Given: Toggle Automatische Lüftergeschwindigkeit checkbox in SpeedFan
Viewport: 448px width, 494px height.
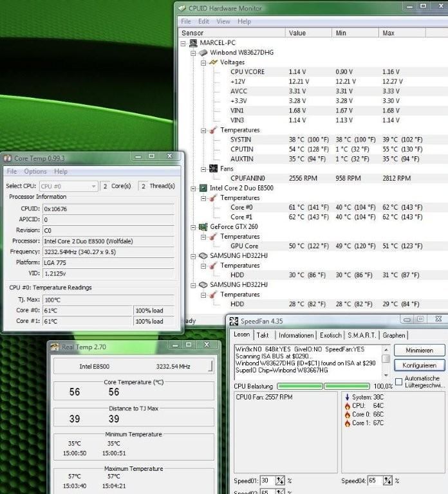Looking at the screenshot, I should tap(399, 382).
